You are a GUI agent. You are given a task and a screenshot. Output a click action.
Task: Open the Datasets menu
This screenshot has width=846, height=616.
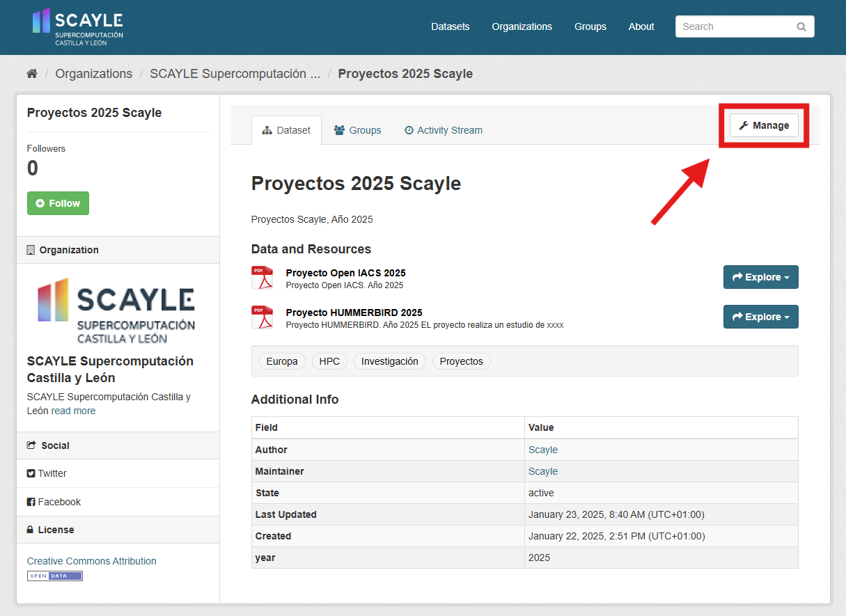[451, 26]
